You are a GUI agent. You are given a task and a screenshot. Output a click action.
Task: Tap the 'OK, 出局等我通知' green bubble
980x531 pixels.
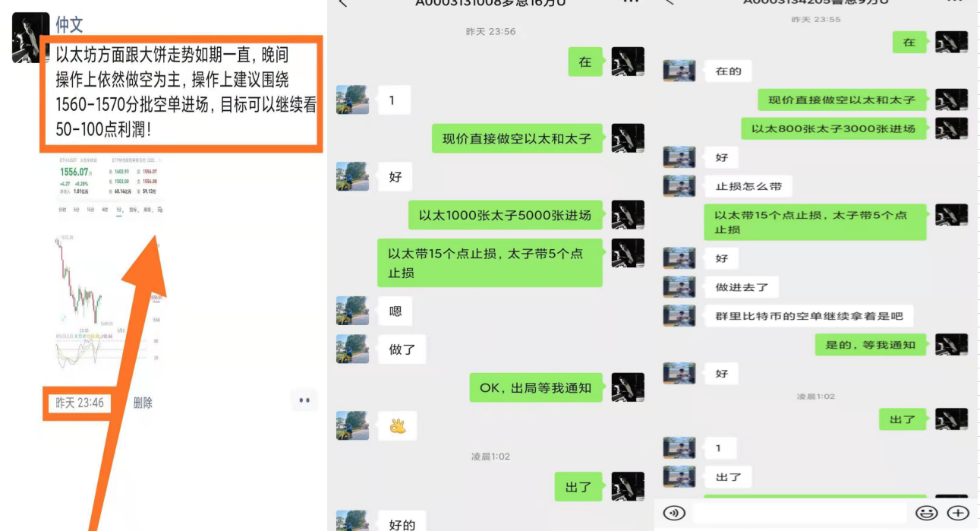pos(535,387)
